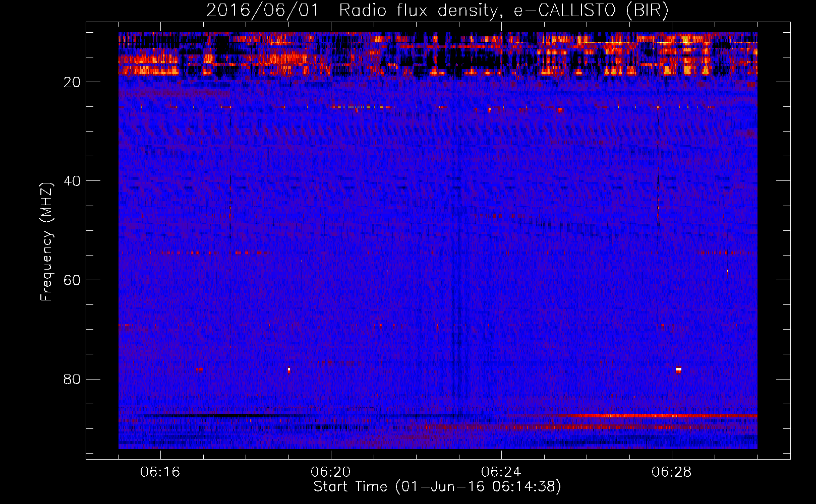
Task: Click the 06:20 time tick label
Action: click(x=331, y=472)
